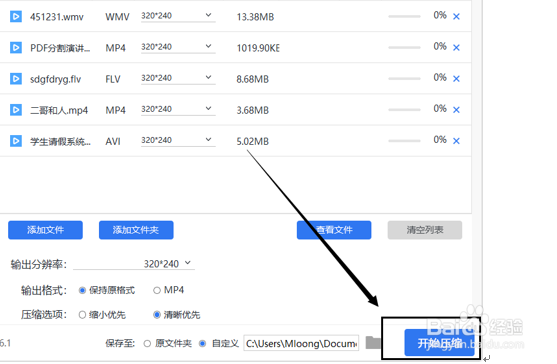Click the 8.68MB size value
Image resolution: width=557 pixels, height=364 pixels.
(x=253, y=79)
